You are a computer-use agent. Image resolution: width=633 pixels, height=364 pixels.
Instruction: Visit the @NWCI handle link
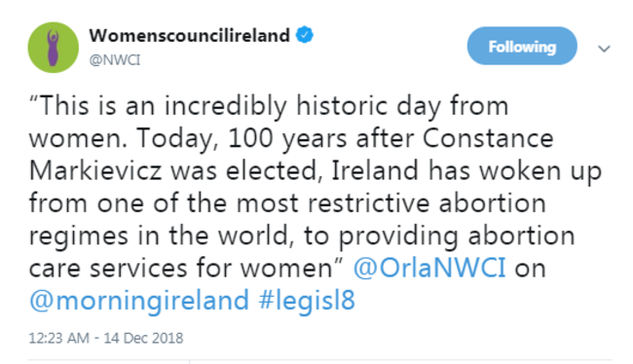[x=115, y=59]
